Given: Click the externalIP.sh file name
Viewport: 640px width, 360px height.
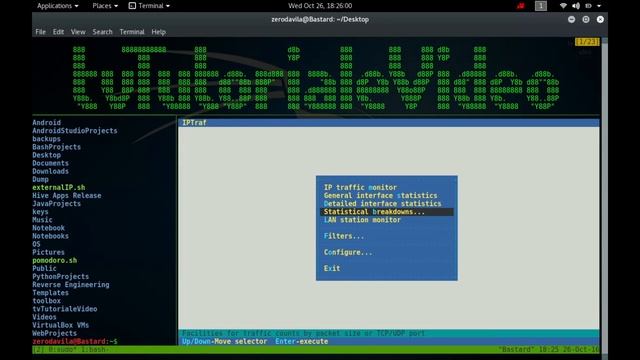Looking at the screenshot, I should [59, 187].
